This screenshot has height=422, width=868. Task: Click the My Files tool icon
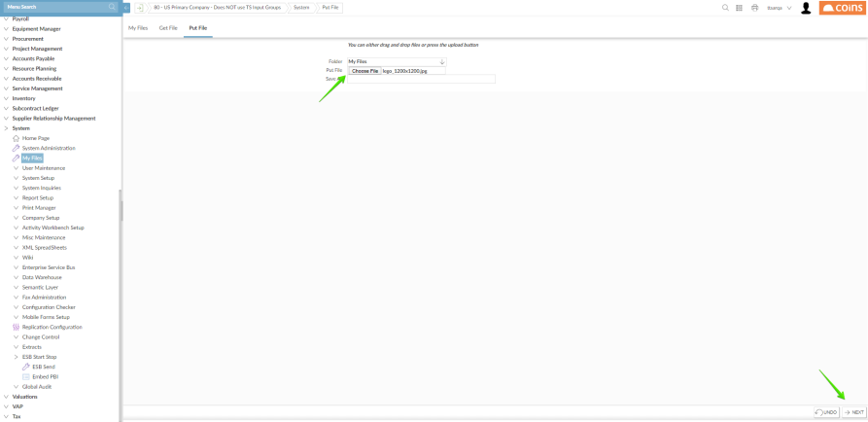point(17,158)
